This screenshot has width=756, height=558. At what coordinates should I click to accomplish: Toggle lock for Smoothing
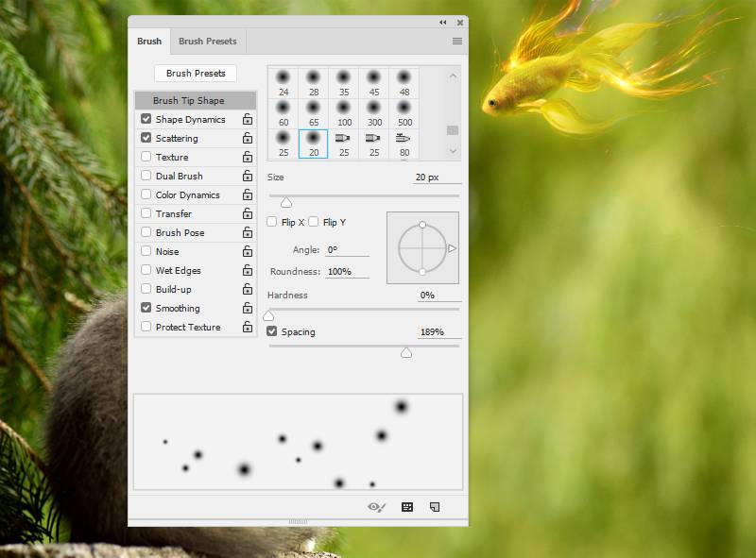[x=248, y=308]
